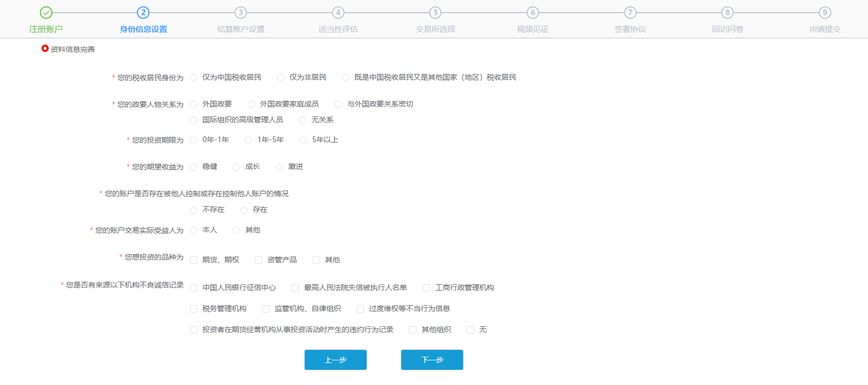Open the 适当性评估 step label
Screen dimensions: 868x385
[338, 29]
